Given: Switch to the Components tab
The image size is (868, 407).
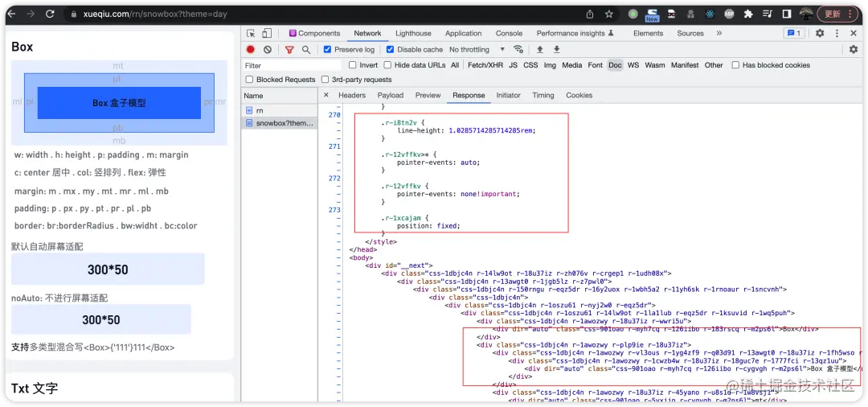Looking at the screenshot, I should click(x=314, y=33).
